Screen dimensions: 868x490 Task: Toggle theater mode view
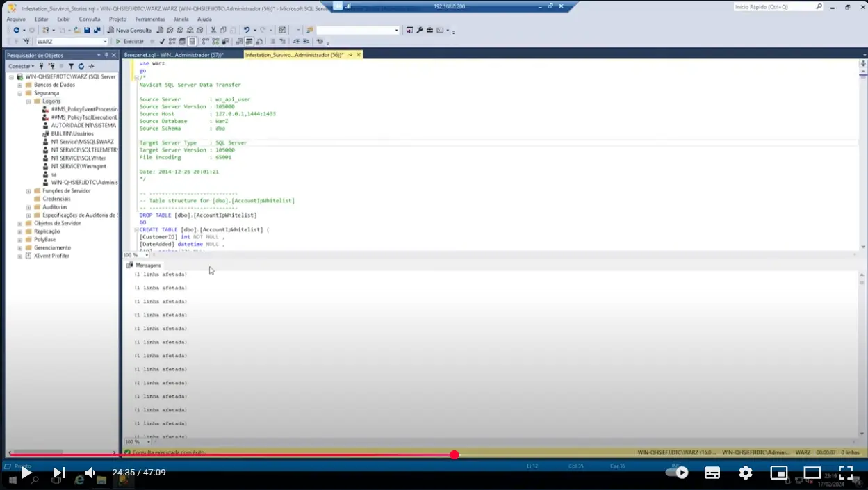(x=812, y=473)
